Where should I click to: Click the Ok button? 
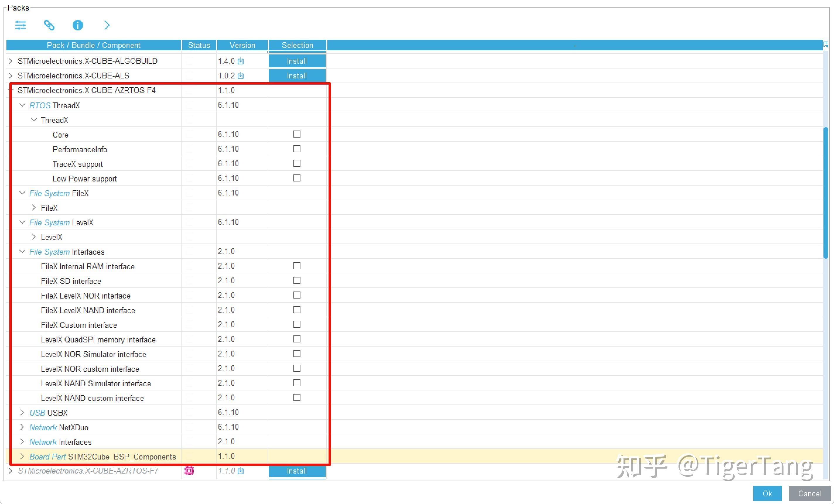(x=767, y=493)
